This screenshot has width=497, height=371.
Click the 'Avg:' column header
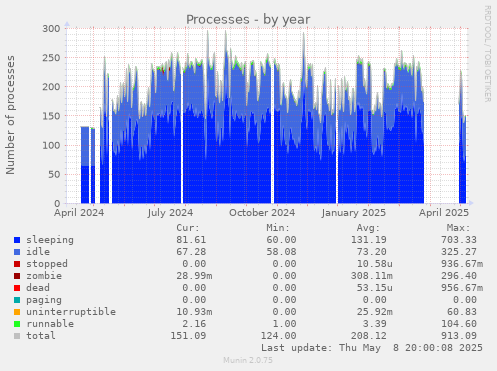[x=368, y=228]
